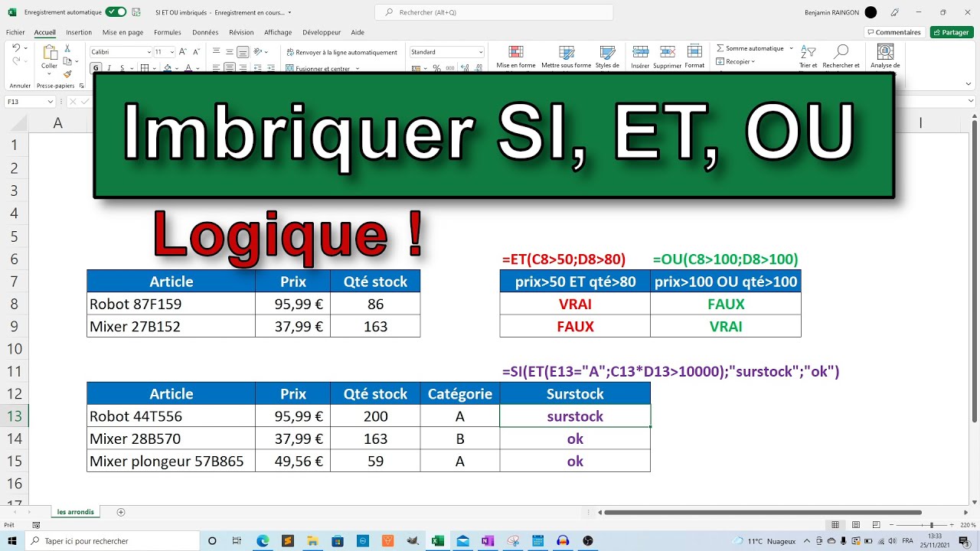
Task: Toggle center horizontal alignment
Action: 230,68
